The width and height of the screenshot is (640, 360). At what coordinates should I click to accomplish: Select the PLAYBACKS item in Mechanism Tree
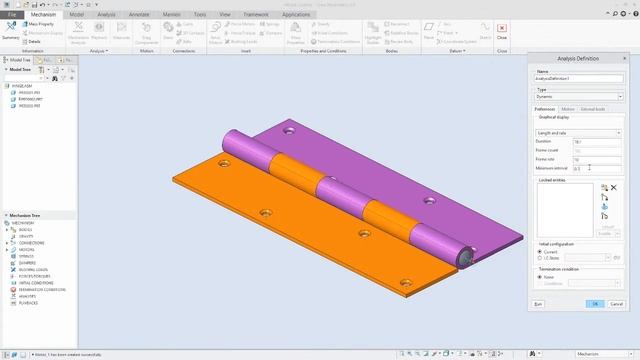pos(28,303)
